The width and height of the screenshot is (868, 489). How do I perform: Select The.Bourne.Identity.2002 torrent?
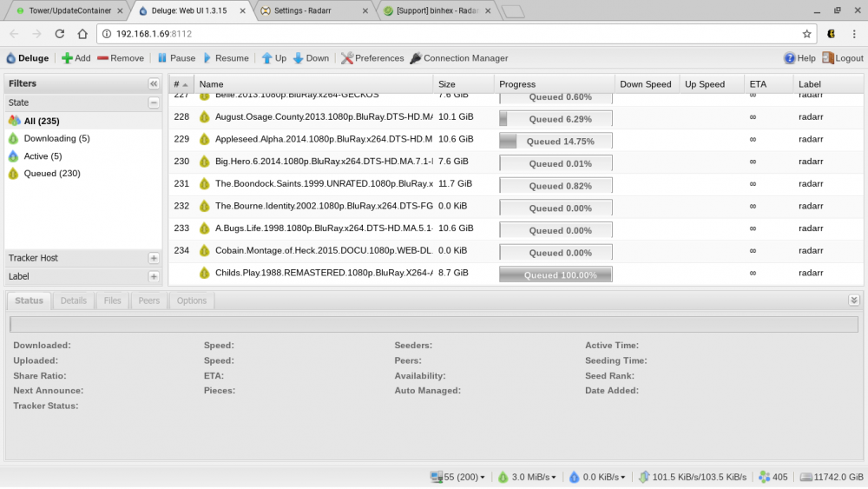(516, 206)
